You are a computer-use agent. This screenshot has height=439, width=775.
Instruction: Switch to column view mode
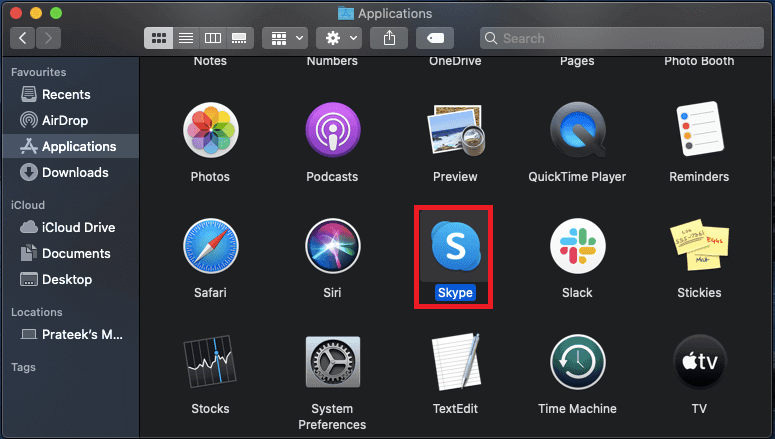(212, 38)
